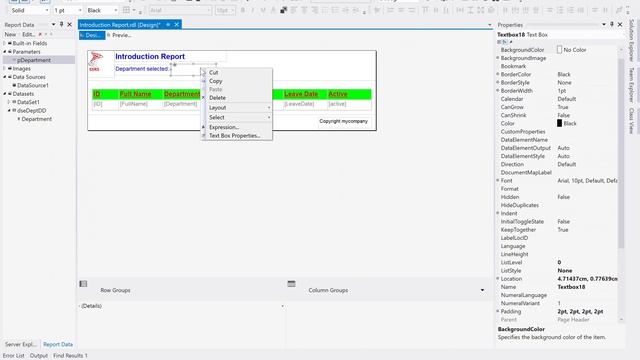Choose Cut from the context menu
Screen dimensions: 640x360
237,73
